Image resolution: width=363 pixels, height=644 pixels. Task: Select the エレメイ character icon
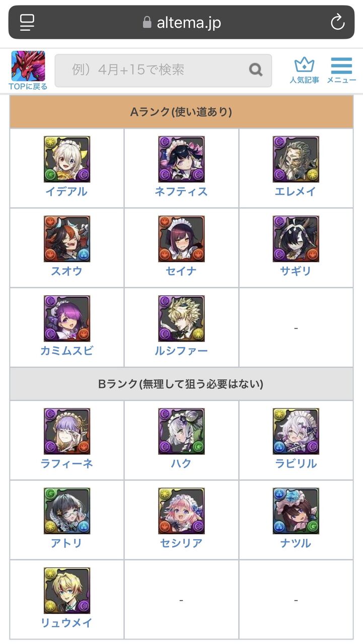coord(296,159)
